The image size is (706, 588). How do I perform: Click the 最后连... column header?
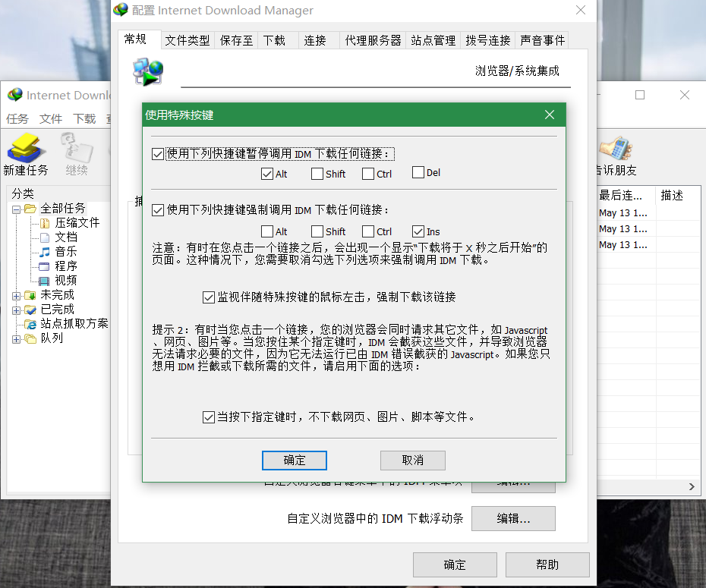(626, 195)
